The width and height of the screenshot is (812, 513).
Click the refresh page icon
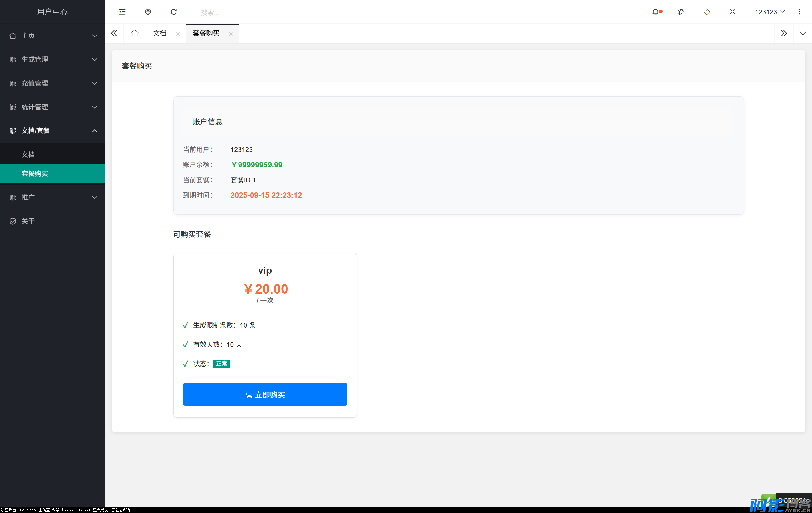tap(174, 12)
